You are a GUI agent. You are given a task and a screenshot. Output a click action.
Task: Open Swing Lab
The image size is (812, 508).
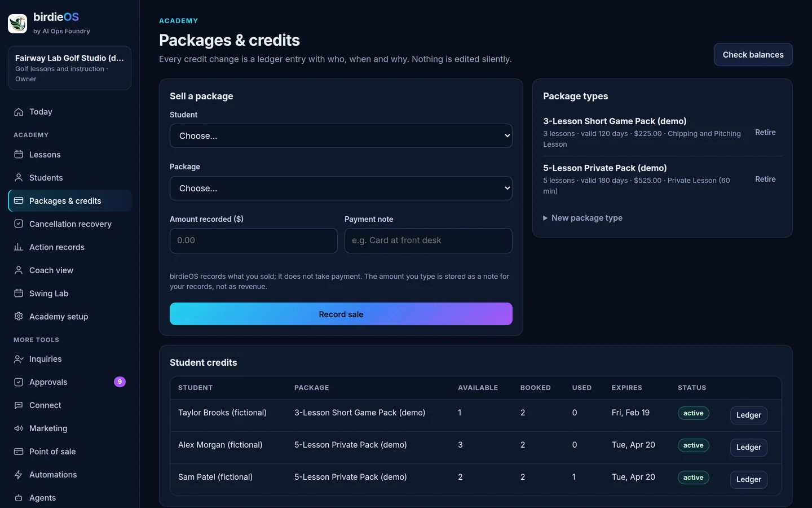pos(69,294)
